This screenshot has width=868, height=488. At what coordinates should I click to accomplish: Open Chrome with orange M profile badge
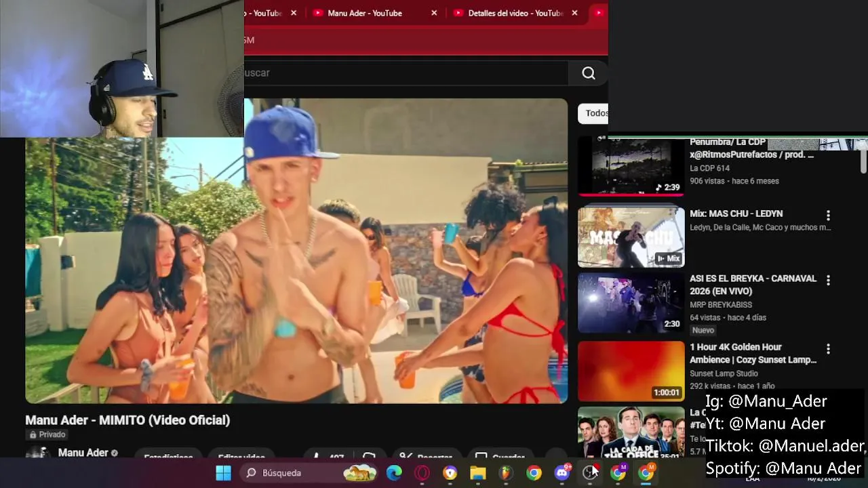click(x=646, y=472)
